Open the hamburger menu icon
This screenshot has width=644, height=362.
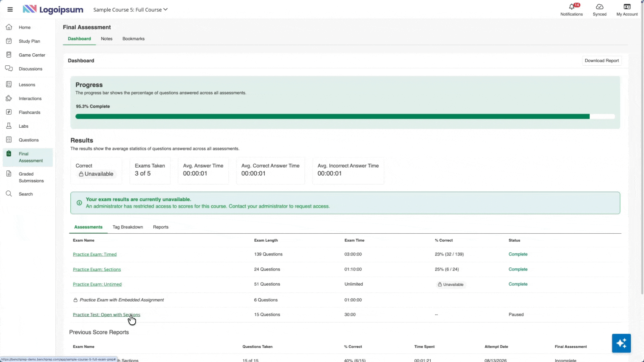coord(10,9)
